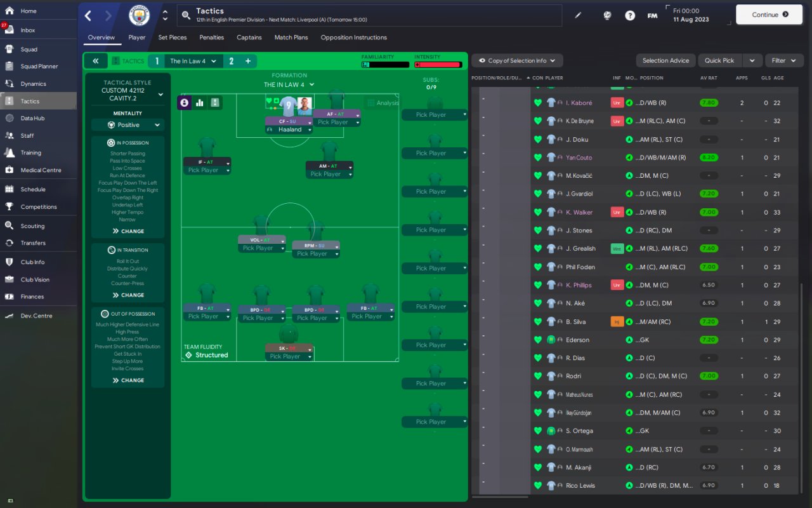The image size is (812, 508).
Task: Open the Club Info shield icon in the sidebar
Action: pos(10,262)
